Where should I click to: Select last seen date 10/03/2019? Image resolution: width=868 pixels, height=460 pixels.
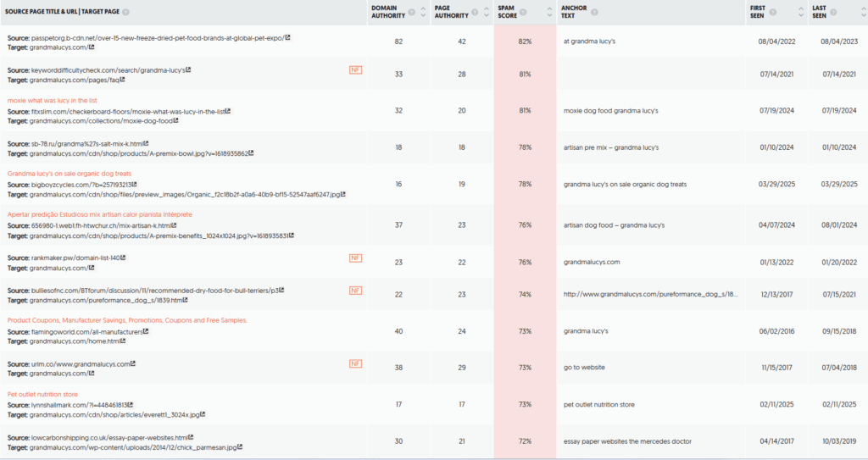pos(839,441)
